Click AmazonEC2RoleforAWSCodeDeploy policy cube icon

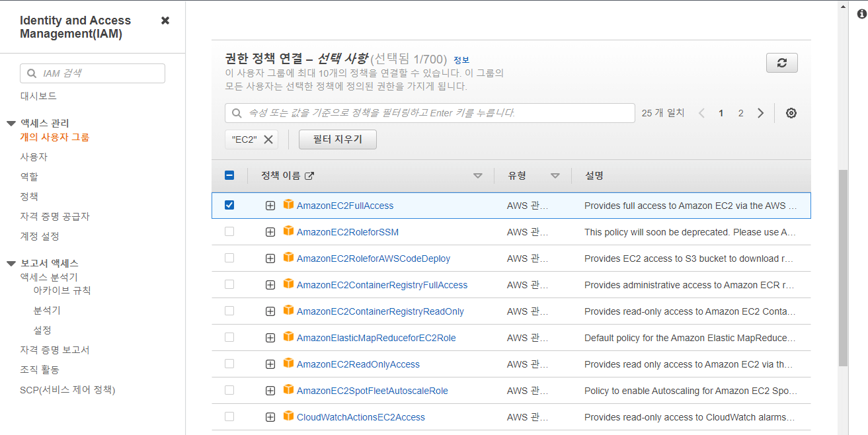point(288,257)
